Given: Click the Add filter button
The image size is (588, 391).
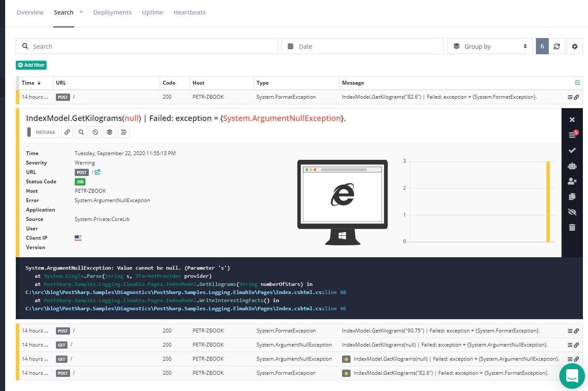Looking at the screenshot, I should click(x=31, y=65).
